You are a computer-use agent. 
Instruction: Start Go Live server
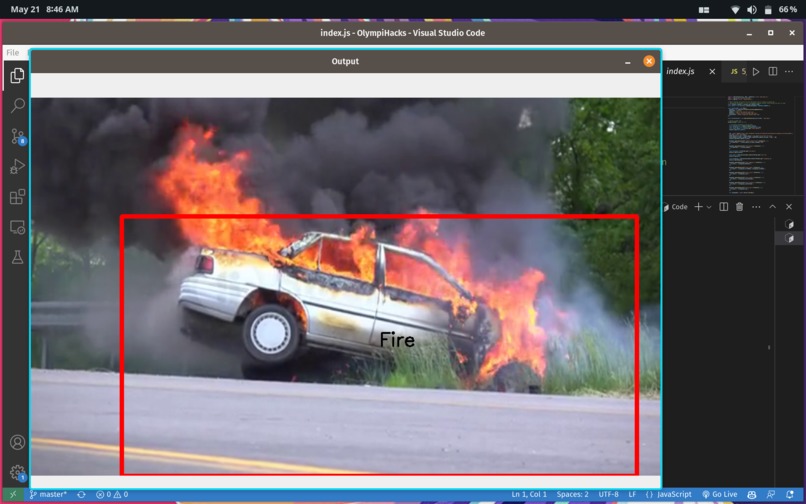coord(720,494)
